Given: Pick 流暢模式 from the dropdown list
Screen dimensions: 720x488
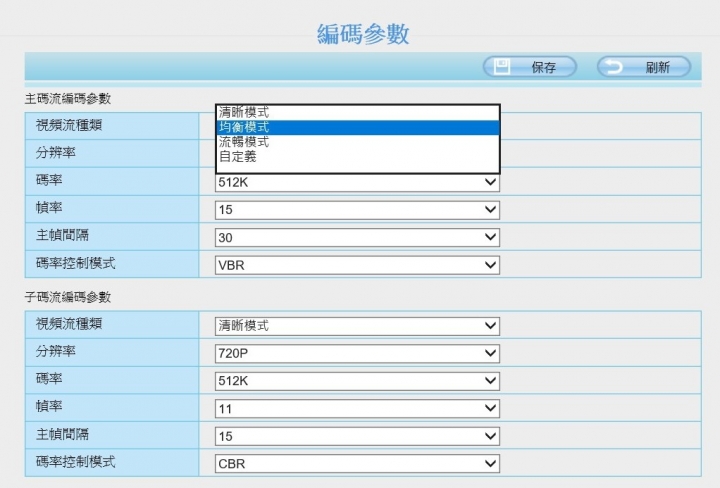Looking at the screenshot, I should (358, 142).
